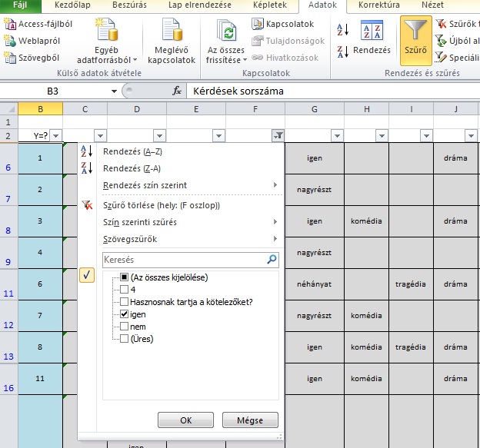Click 'komédia' cell in row 8
Viewport: 480px width, 448px height.
point(366,221)
